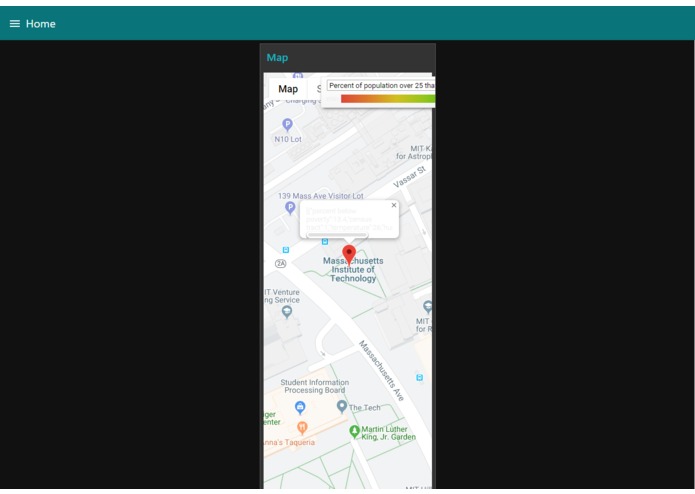
Task: Click the MIT Venture Service marker icon
Action: [x=287, y=312]
